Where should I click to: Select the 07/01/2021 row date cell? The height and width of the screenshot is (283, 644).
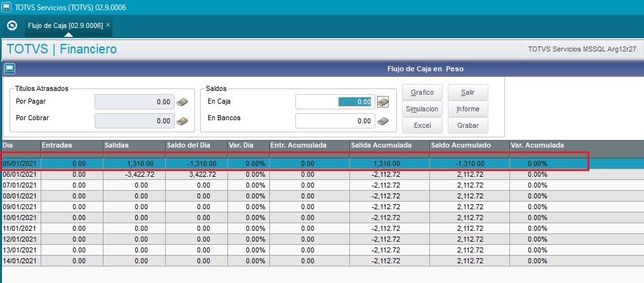20,185
